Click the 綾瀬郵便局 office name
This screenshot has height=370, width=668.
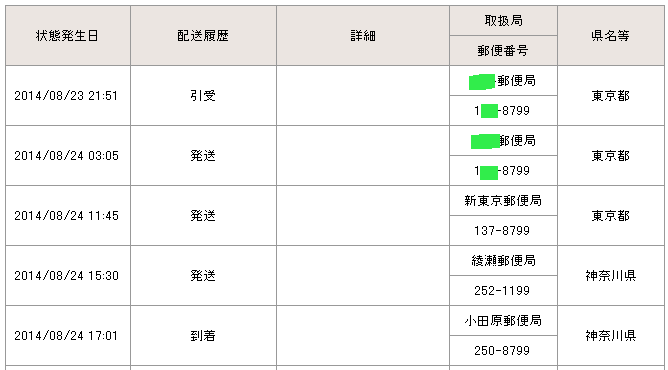pyautogui.click(x=503, y=261)
